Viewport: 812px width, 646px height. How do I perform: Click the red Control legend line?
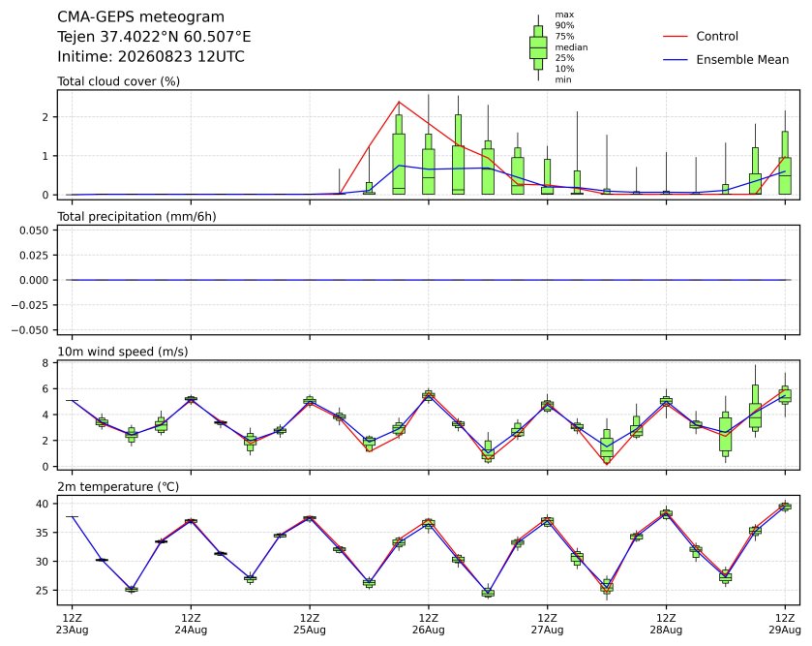[x=676, y=36]
